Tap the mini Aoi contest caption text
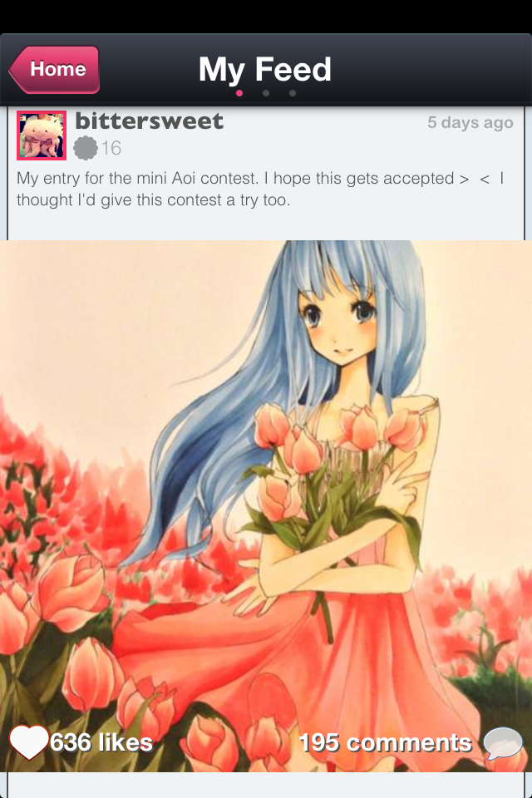This screenshot has height=798, width=532. [260, 189]
